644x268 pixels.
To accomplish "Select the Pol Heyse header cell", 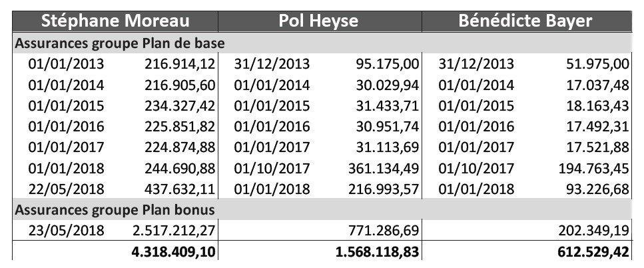I will (x=320, y=21).
